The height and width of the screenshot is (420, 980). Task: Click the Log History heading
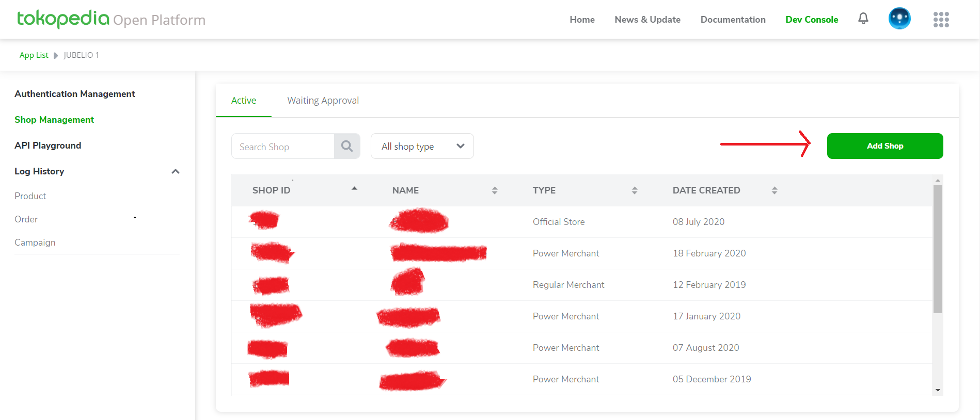[x=39, y=171]
